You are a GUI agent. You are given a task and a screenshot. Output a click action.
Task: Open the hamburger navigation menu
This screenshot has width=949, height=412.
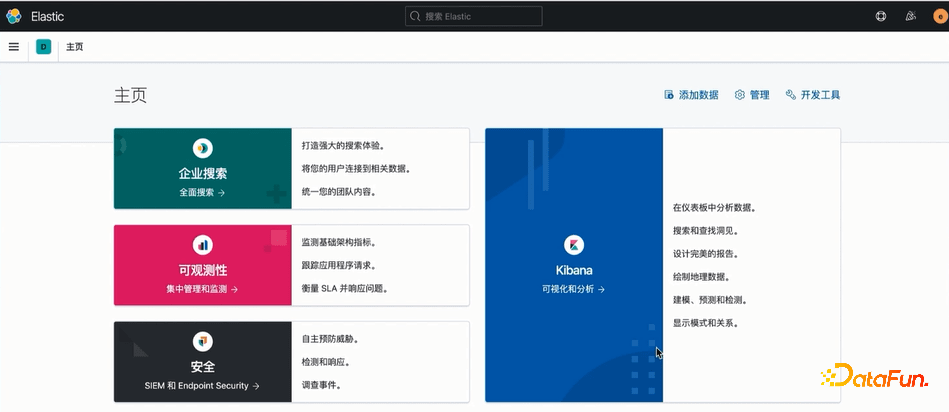(x=13, y=47)
